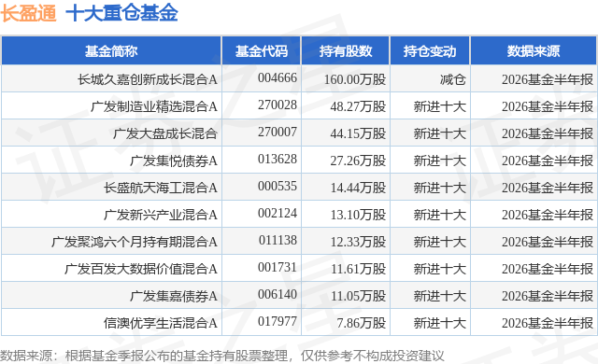Screen dimensions: 598x364
Task: Open fund 信澳优享生活混合A
Action: pos(161,323)
